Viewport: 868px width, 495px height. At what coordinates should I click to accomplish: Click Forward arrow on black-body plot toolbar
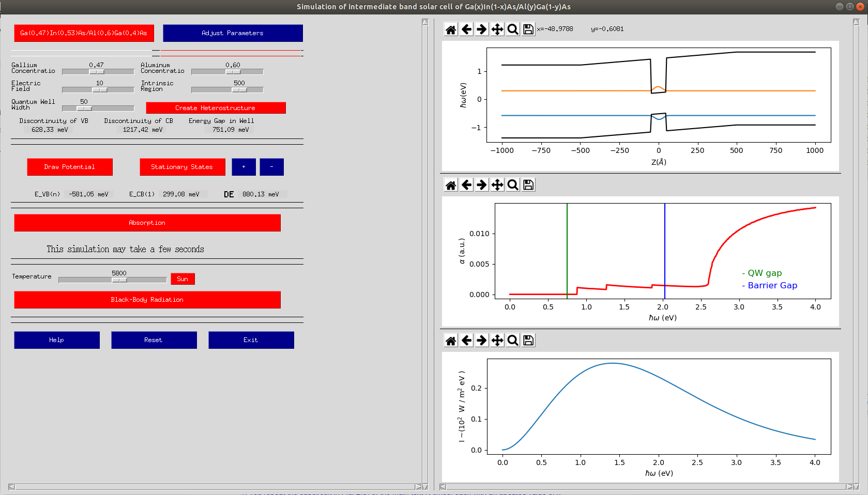482,341
